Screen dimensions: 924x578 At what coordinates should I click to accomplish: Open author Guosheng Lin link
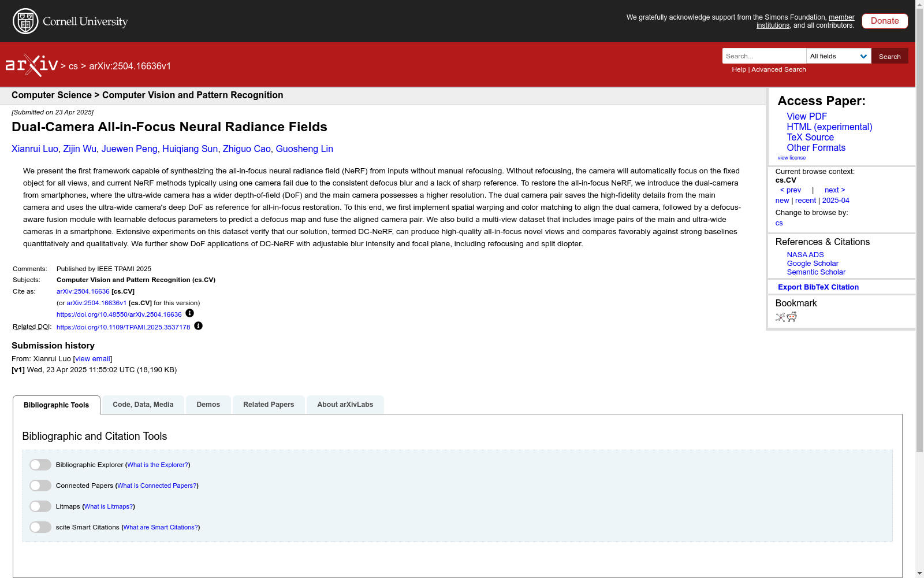[x=304, y=149]
